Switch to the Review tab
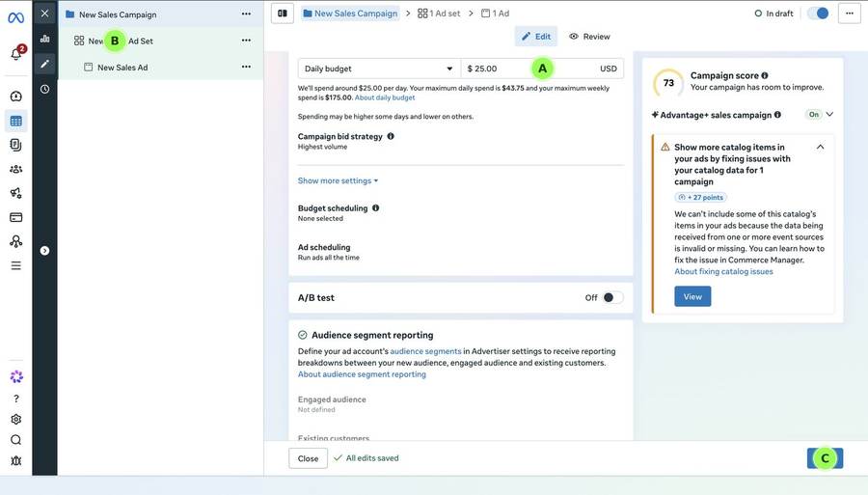The image size is (868, 495). point(589,37)
